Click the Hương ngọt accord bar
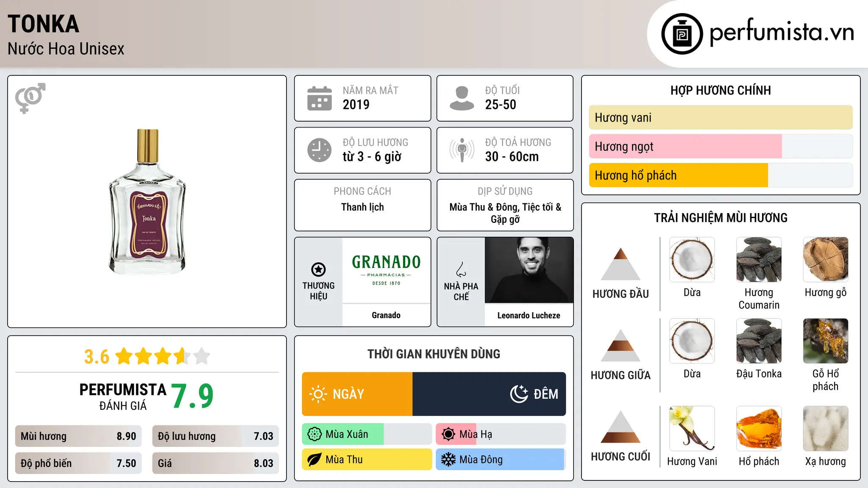 pos(721,146)
